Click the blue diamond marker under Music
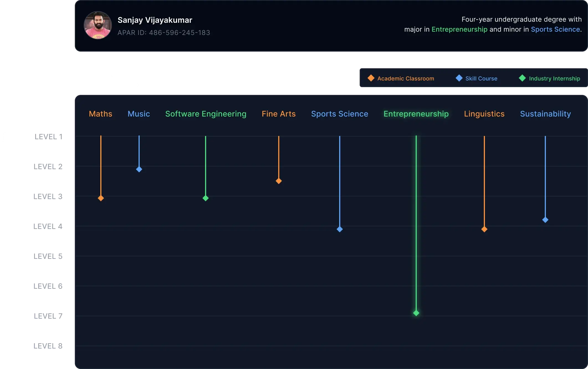This screenshot has height=369, width=588. (139, 169)
